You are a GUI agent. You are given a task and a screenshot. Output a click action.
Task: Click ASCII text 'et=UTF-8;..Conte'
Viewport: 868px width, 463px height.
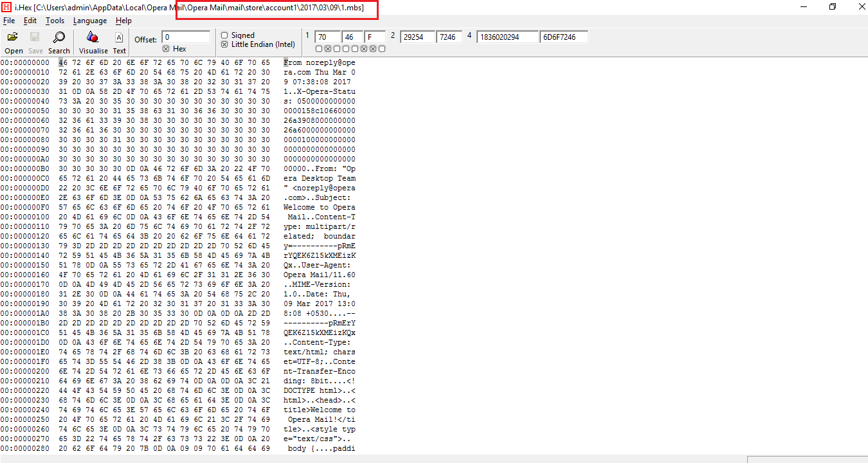320,361
